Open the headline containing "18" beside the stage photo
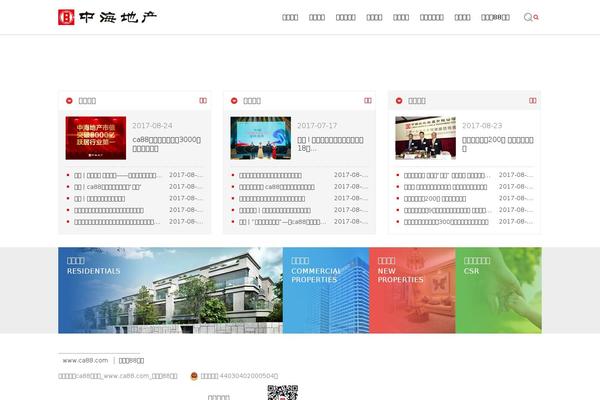This screenshot has height=400, width=600. 331,144
